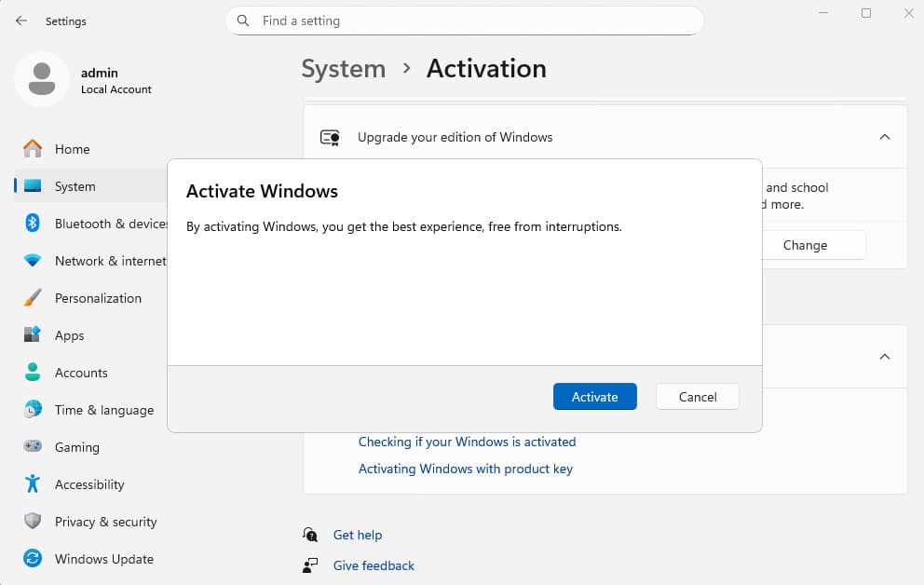The image size is (924, 585).
Task: Click the Windows Update sync icon
Action: coord(33,559)
